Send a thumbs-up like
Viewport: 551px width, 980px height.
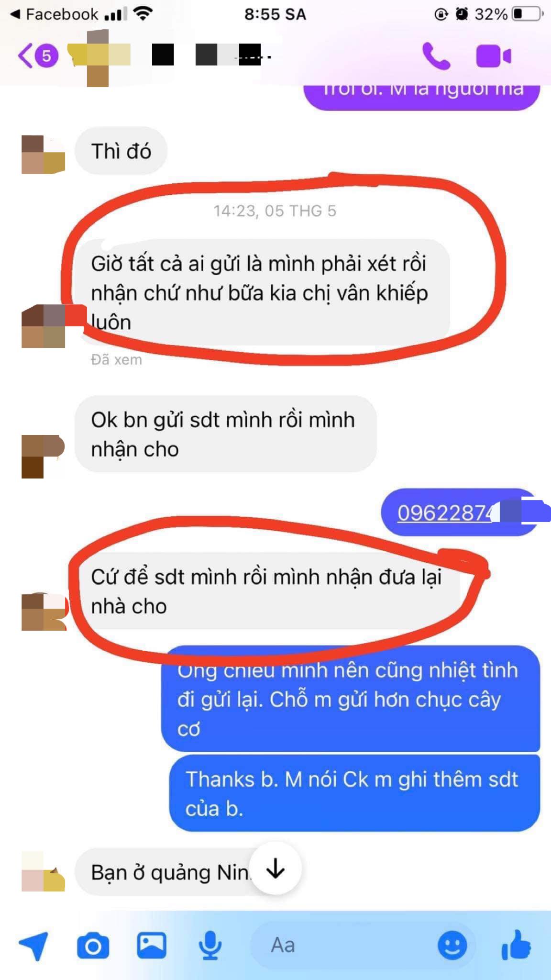click(516, 945)
